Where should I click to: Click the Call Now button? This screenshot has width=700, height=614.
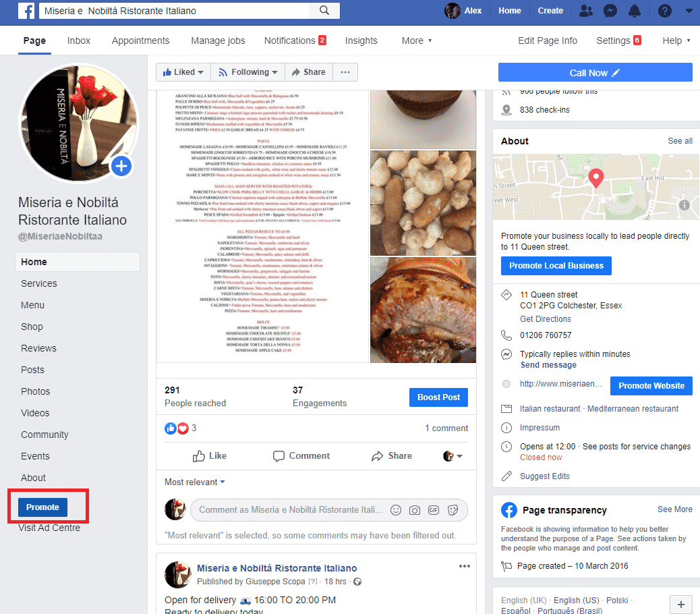[x=595, y=72]
